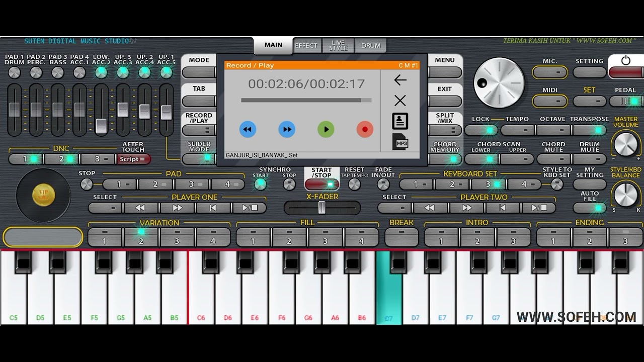Fast-forward Player Two
This screenshot has height=362, width=644.
point(466,208)
